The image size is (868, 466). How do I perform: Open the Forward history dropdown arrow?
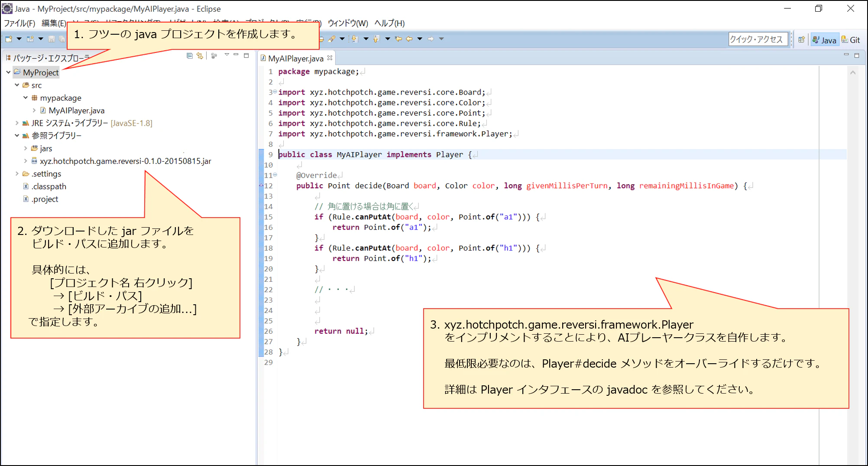pyautogui.click(x=441, y=39)
